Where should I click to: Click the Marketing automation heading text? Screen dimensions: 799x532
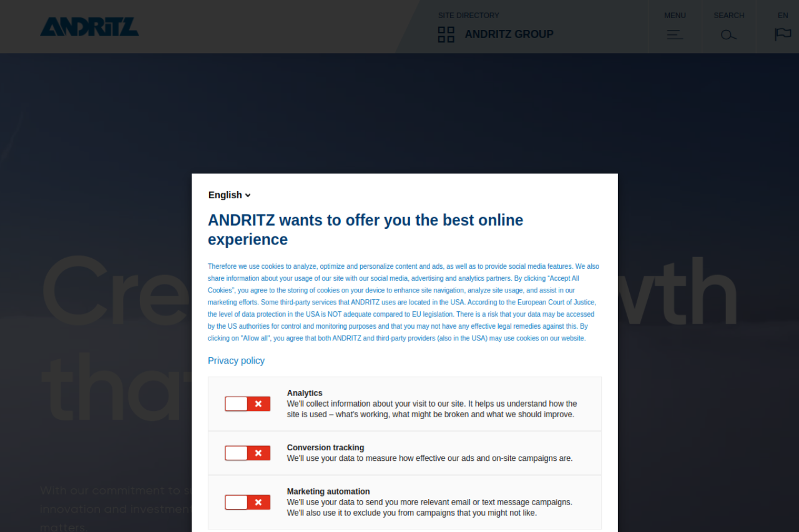[328, 491]
